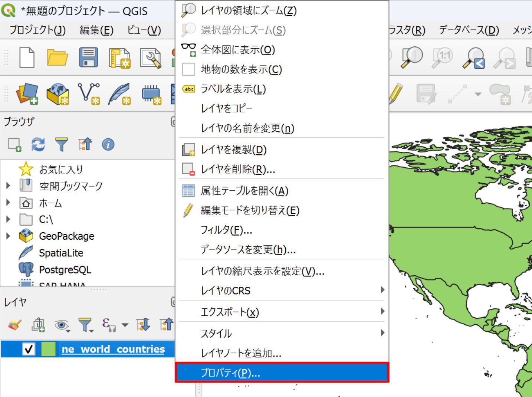The height and width of the screenshot is (397, 532).
Task: Toggle ne_world_countries layer visibility checkbox
Action: click(x=29, y=349)
